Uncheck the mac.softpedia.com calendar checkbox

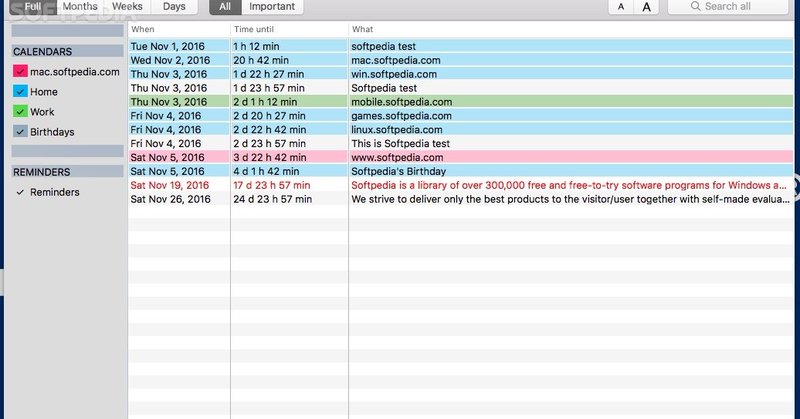[20, 71]
